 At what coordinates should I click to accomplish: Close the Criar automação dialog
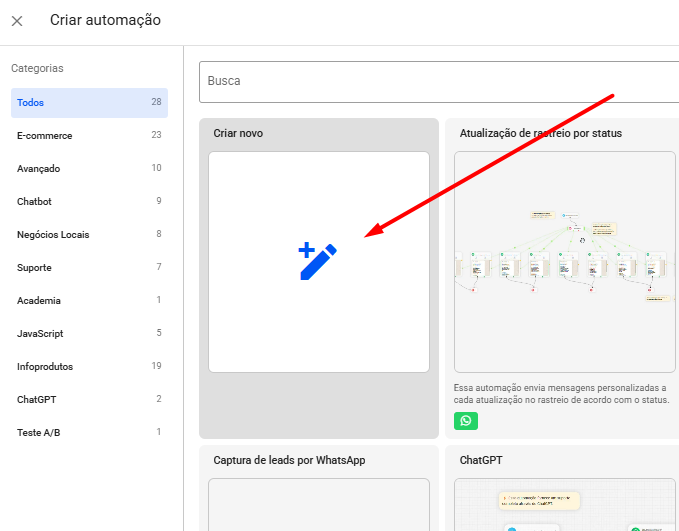point(17,21)
